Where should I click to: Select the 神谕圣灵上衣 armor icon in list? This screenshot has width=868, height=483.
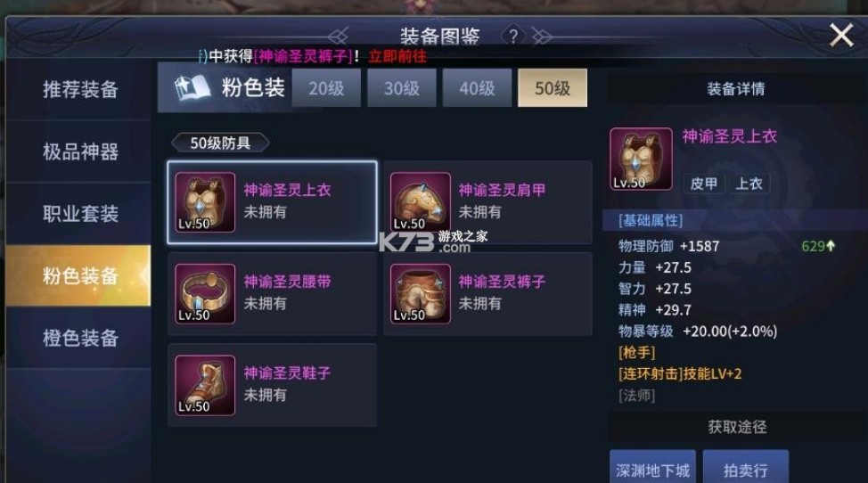click(x=205, y=202)
